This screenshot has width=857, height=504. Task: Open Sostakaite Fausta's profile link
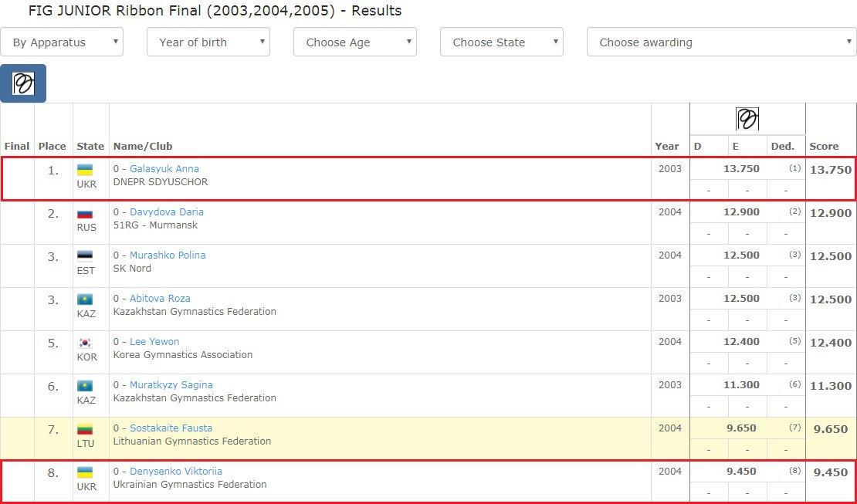(171, 428)
